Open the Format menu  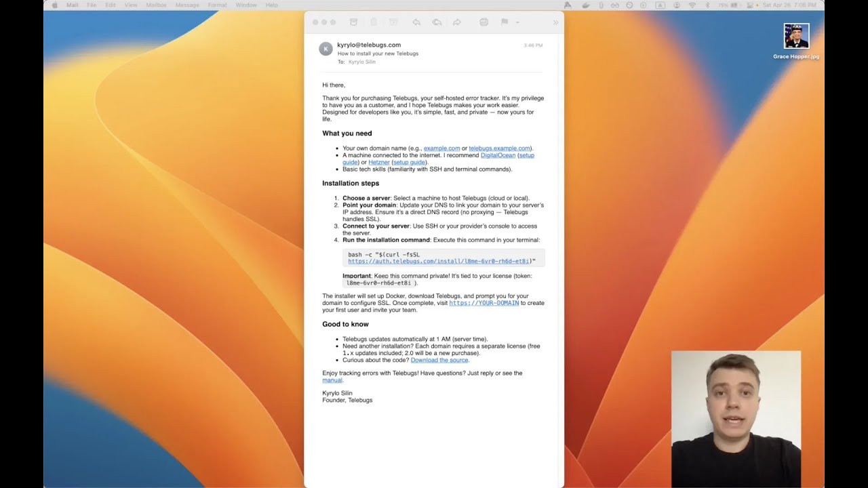click(217, 5)
